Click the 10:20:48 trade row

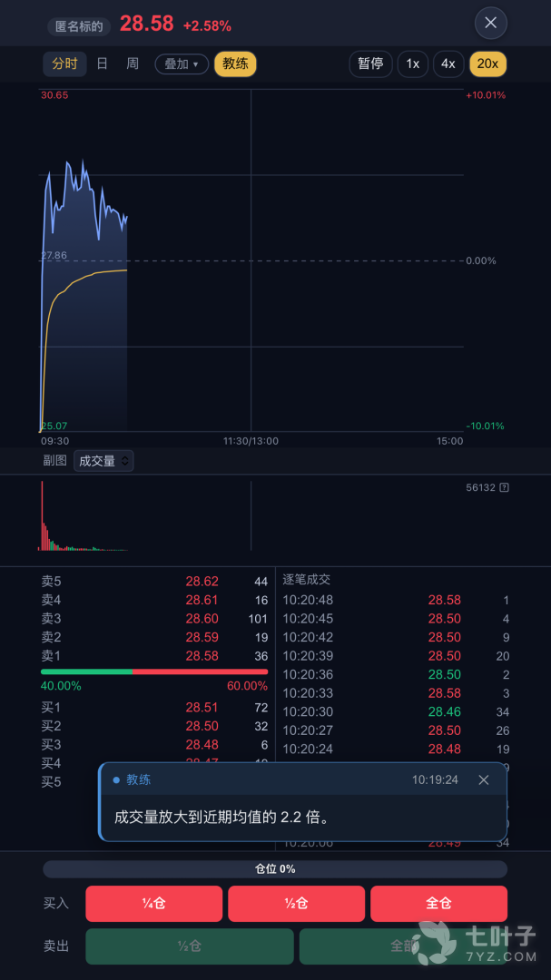click(x=396, y=600)
